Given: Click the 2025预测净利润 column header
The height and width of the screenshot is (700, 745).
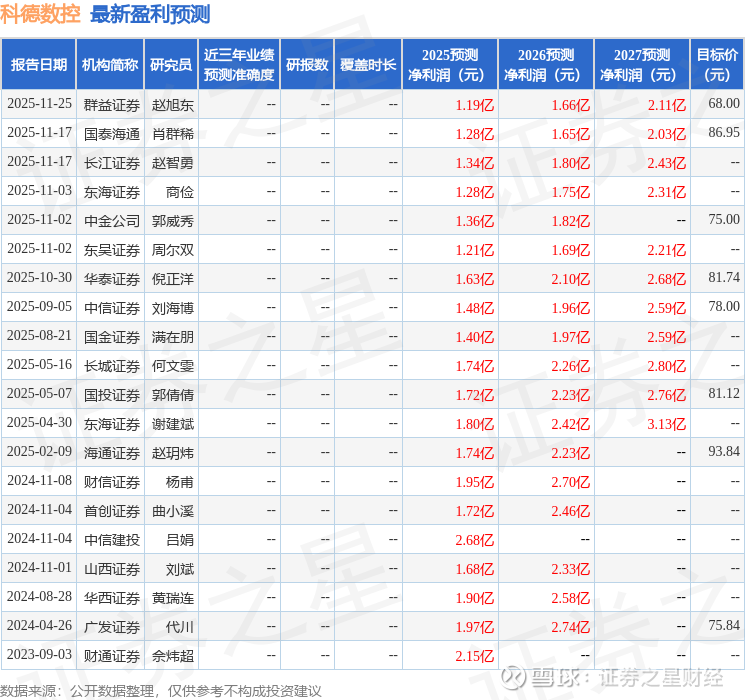Looking at the screenshot, I should [x=450, y=64].
